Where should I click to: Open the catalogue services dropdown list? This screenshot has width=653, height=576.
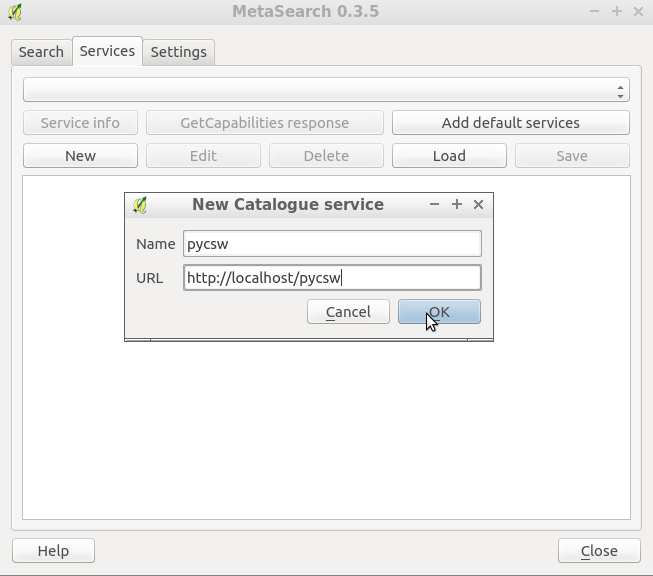(326, 90)
